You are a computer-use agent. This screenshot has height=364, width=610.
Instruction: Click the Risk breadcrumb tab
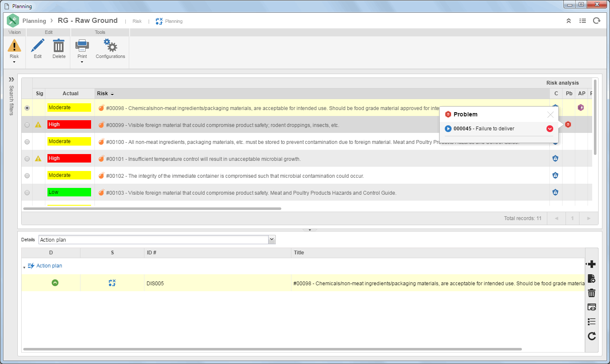137,21
